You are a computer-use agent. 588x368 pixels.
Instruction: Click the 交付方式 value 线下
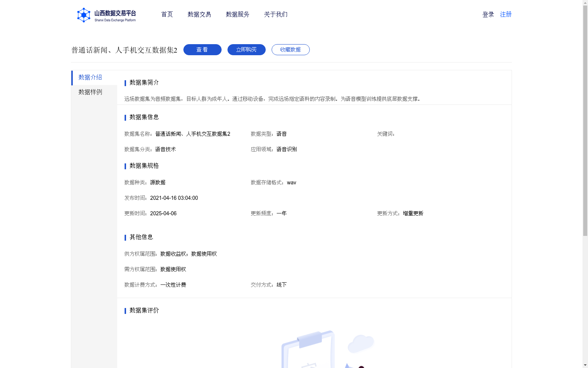point(282,285)
